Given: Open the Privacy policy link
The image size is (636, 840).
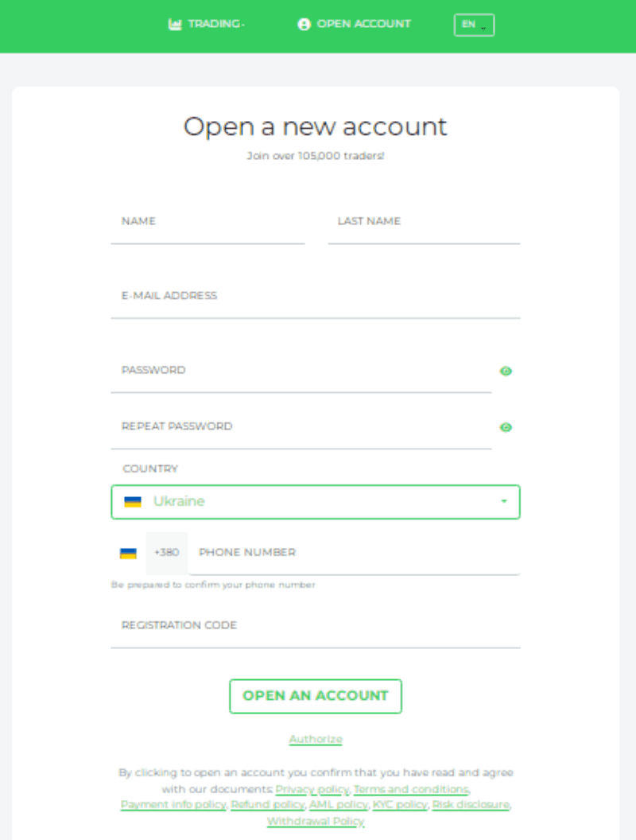Looking at the screenshot, I should tap(312, 789).
